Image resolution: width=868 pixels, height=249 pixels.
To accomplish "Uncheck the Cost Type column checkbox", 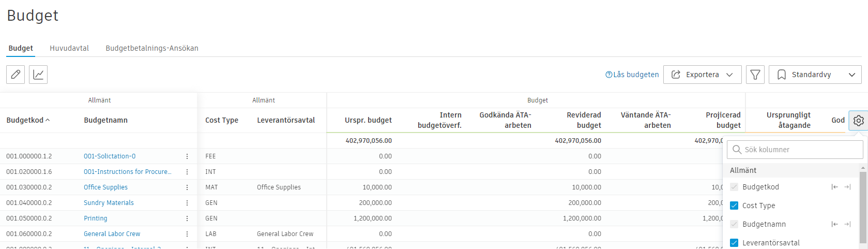I will tap(734, 206).
